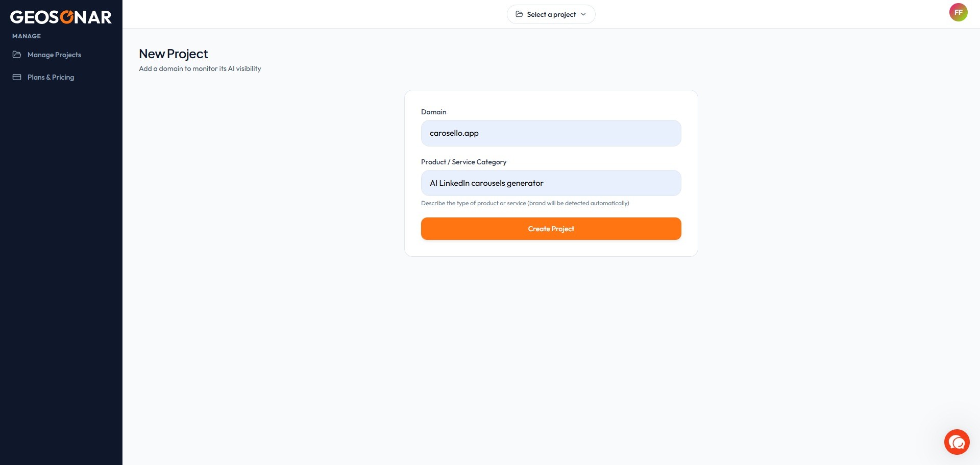This screenshot has height=465, width=980.
Task: Expand the Select a project dropdown
Action: pos(551,14)
